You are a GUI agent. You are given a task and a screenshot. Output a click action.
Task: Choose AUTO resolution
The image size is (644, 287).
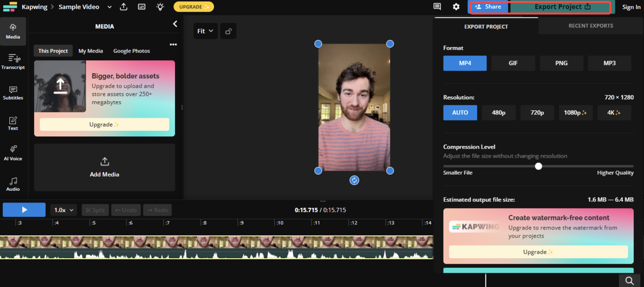point(460,112)
